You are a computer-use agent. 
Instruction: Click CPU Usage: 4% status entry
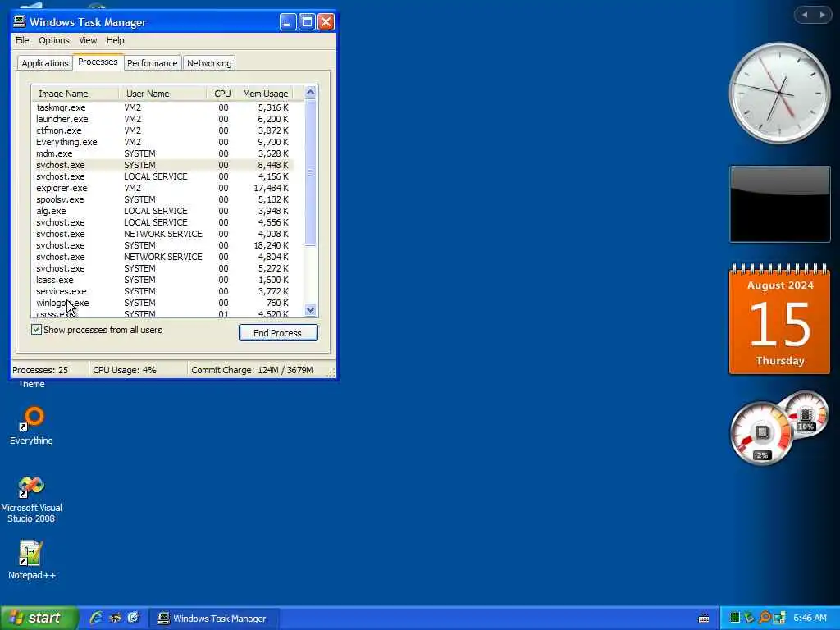[x=125, y=370]
